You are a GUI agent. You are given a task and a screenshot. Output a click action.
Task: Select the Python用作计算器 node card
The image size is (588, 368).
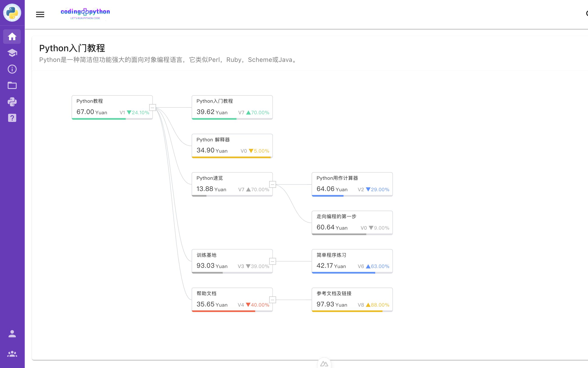point(352,184)
